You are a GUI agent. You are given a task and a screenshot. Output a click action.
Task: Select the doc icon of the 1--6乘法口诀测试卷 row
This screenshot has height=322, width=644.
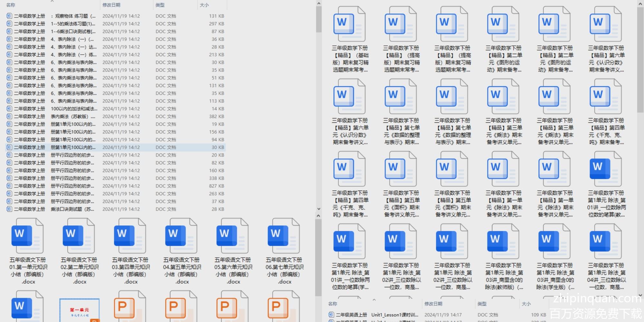click(9, 31)
